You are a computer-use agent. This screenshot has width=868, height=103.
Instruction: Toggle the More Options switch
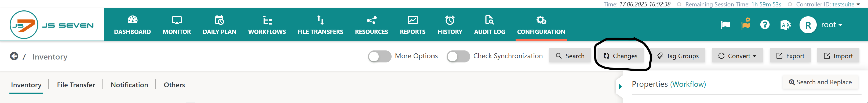click(380, 56)
